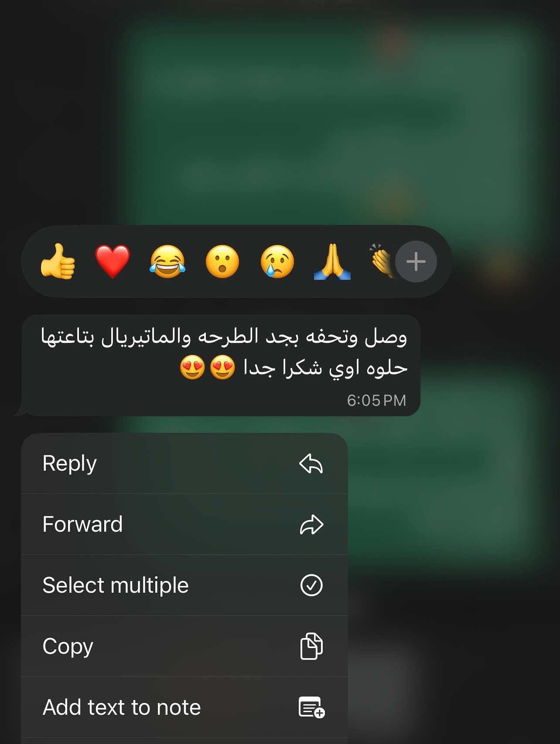This screenshot has width=560, height=744.
Task: React with the praying hands emoji
Action: (x=332, y=262)
